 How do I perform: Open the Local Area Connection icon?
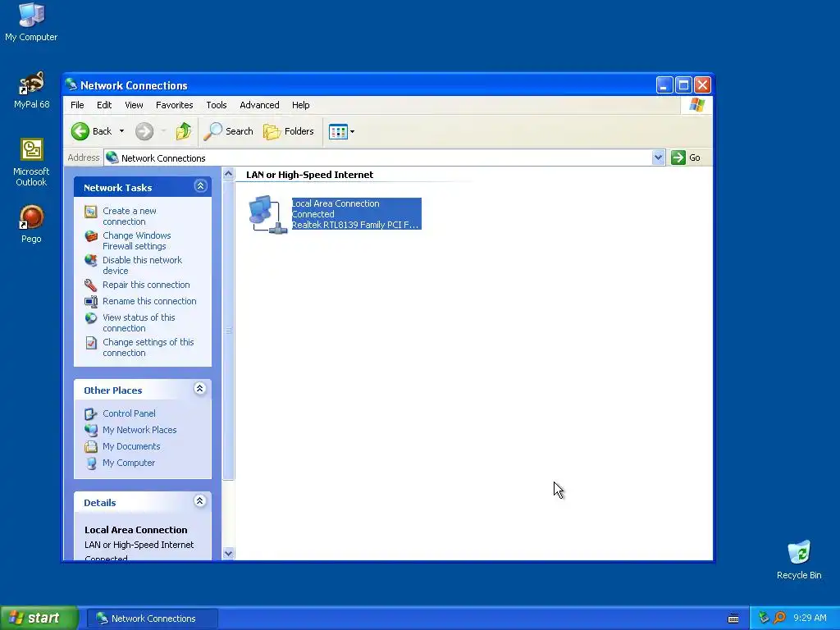(268, 214)
